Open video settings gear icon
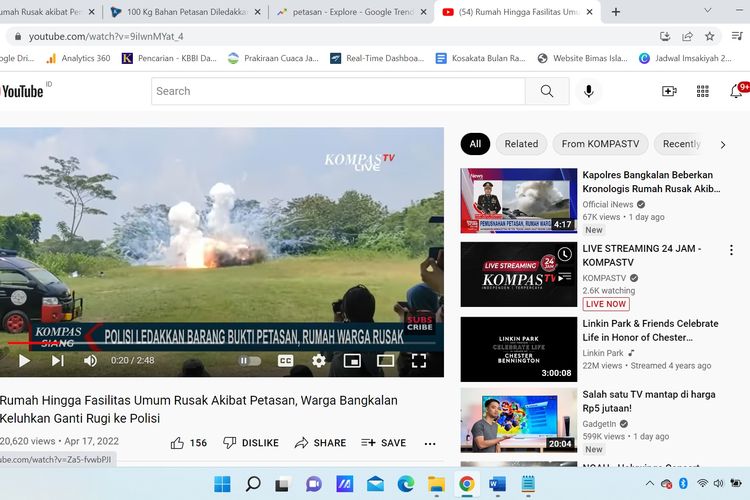Image resolution: width=750 pixels, height=500 pixels. pos(319,360)
